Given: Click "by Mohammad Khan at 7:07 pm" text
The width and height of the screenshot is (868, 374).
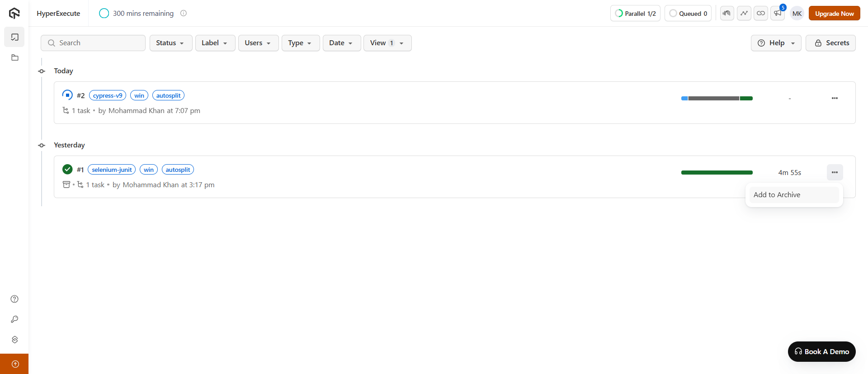Looking at the screenshot, I should pos(149,111).
